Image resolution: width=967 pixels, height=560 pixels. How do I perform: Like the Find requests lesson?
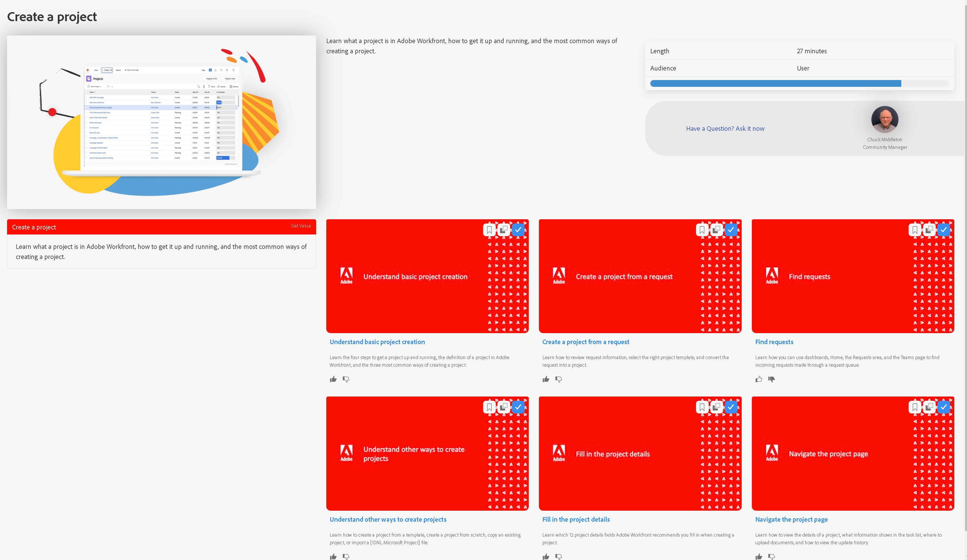pos(759,379)
